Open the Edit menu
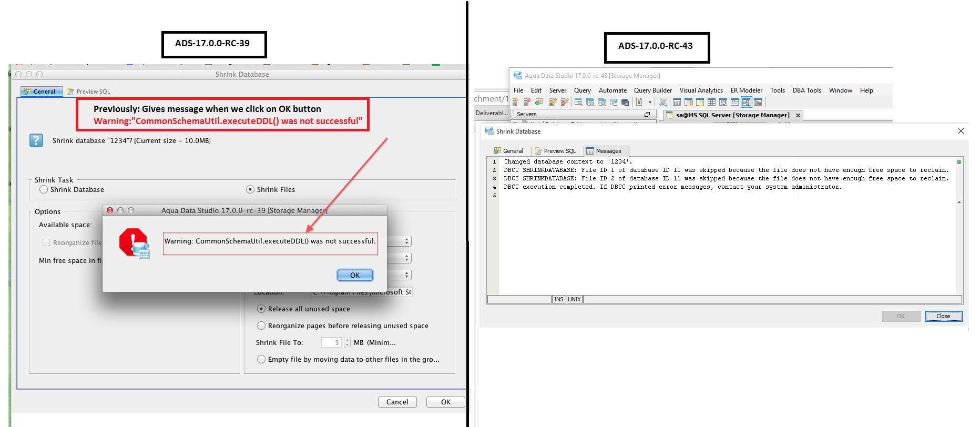The image size is (980, 427). pyautogui.click(x=536, y=90)
